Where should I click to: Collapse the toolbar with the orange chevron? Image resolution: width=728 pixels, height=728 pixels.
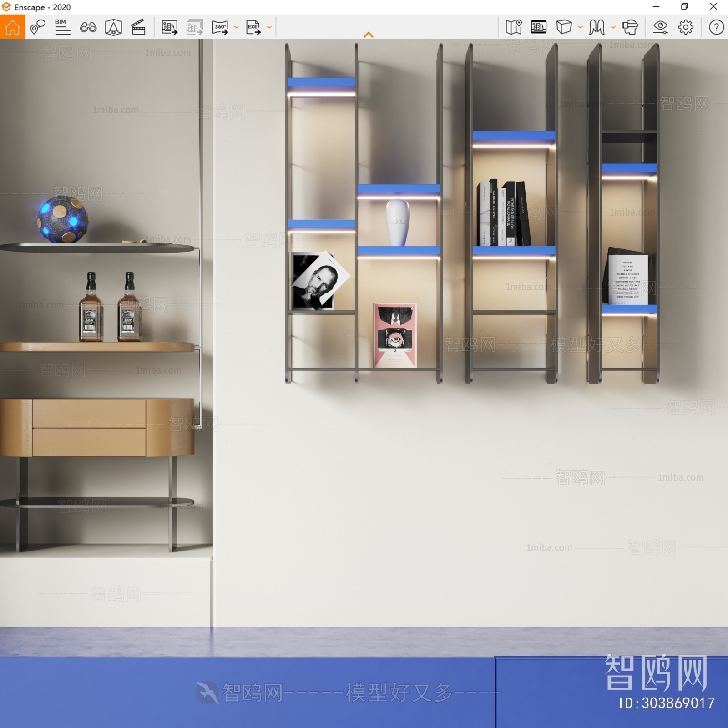(x=369, y=35)
